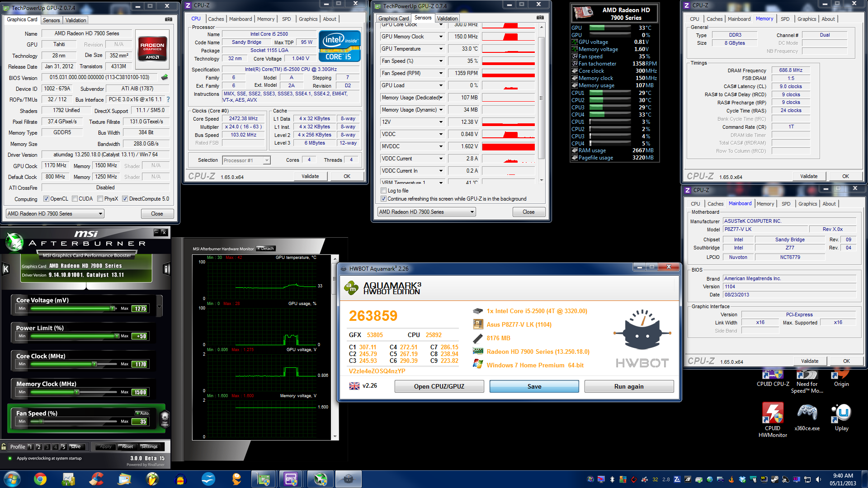Screen dimensions: 868x488
Task: Select Afterburner profile slot 5
Action: (63, 446)
